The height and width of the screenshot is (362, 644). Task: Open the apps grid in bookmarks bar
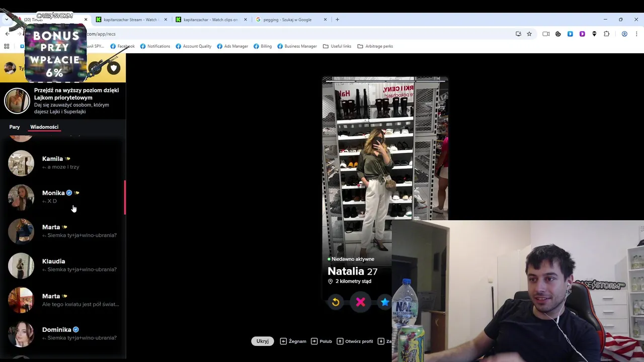point(7,46)
